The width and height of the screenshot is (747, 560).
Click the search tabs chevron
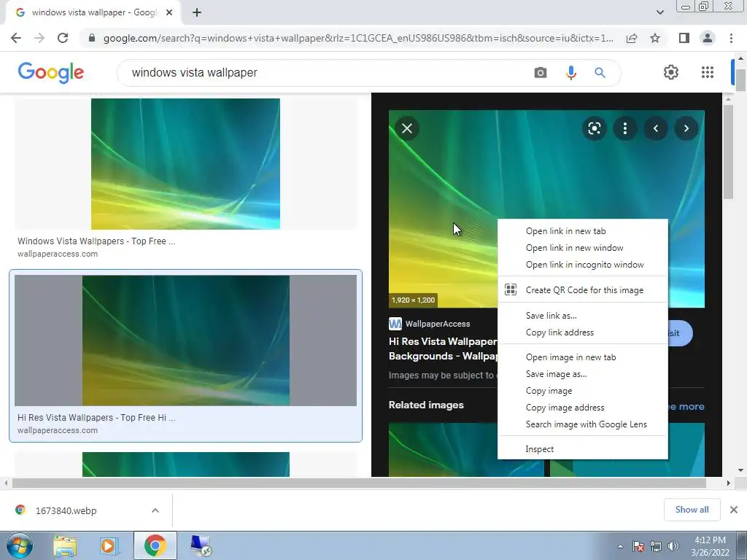pos(659,12)
